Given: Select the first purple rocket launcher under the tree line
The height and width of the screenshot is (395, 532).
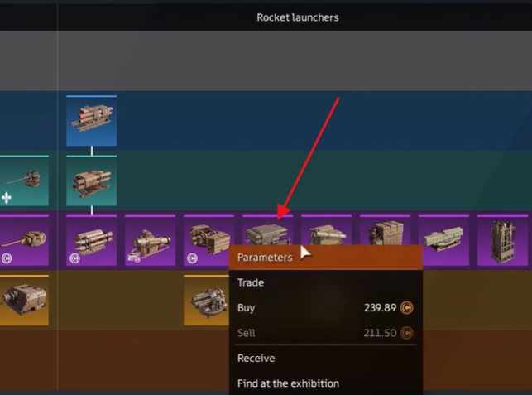Looking at the screenshot, I should tap(92, 240).
